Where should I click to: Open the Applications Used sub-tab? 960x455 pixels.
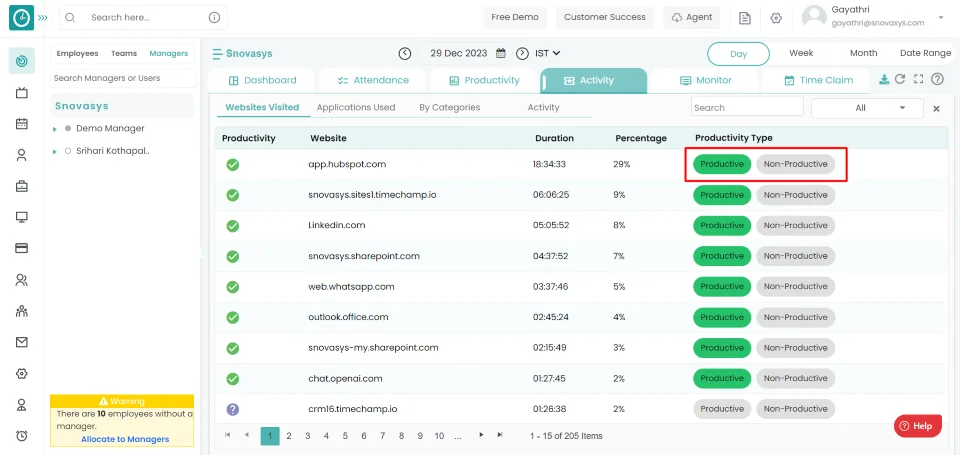(x=356, y=107)
